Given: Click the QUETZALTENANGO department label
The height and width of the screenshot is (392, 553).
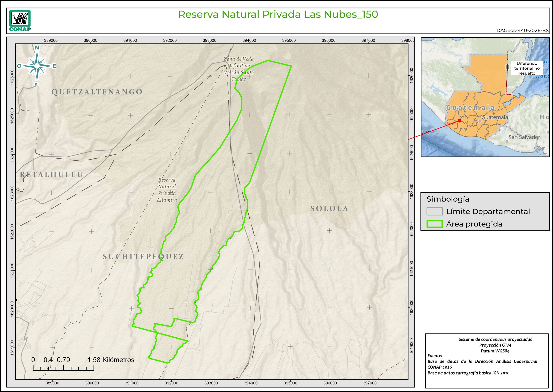Looking at the screenshot, I should click(x=97, y=92).
